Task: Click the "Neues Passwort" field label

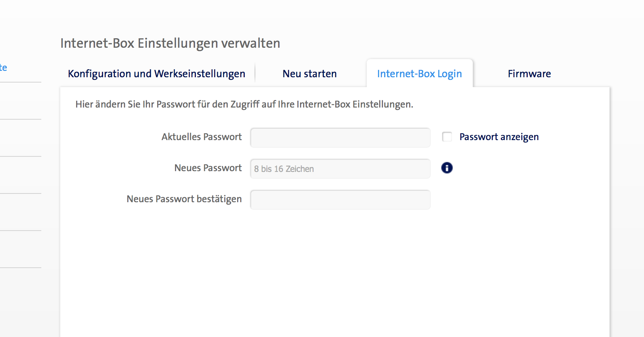Action: point(208,168)
